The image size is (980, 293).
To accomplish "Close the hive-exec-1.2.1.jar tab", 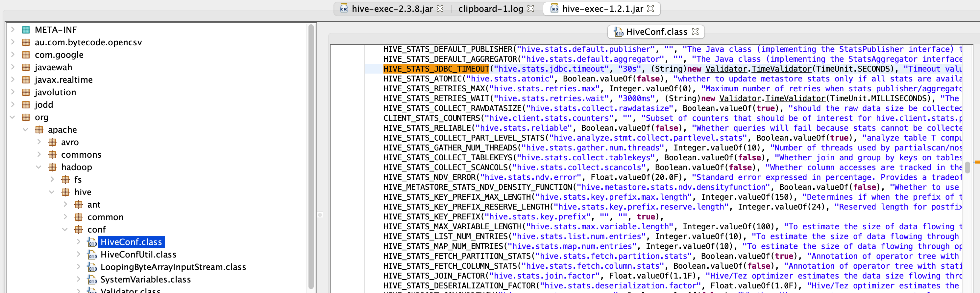I will tap(650, 8).
